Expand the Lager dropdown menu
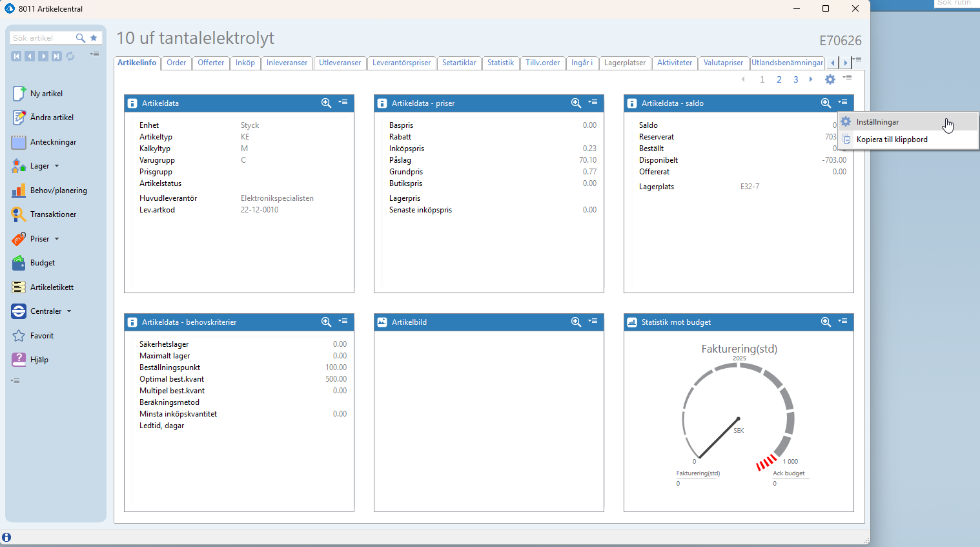980x547 pixels. click(x=57, y=166)
